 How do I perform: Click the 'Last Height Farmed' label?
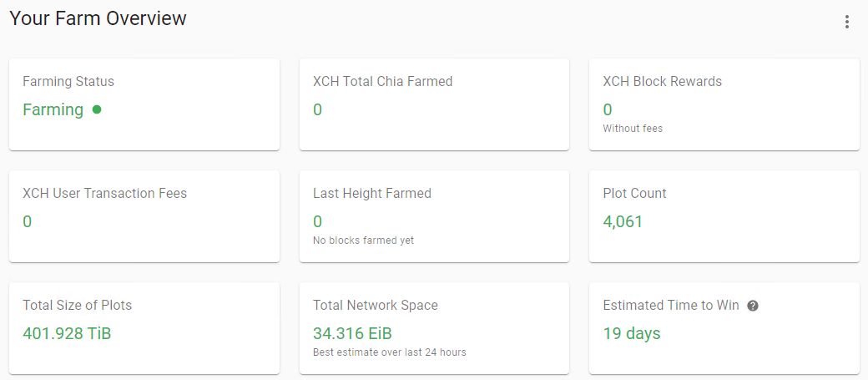[x=371, y=194]
